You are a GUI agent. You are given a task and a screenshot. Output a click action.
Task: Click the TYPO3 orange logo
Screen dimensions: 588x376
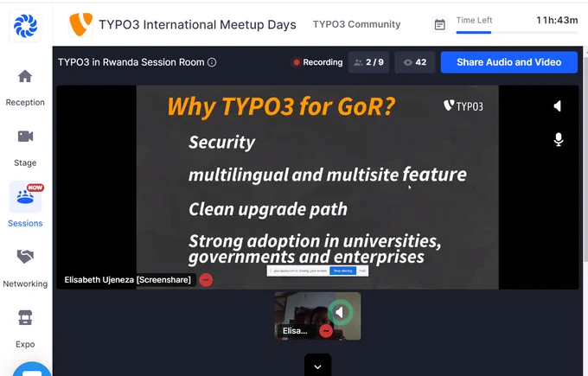coord(80,24)
